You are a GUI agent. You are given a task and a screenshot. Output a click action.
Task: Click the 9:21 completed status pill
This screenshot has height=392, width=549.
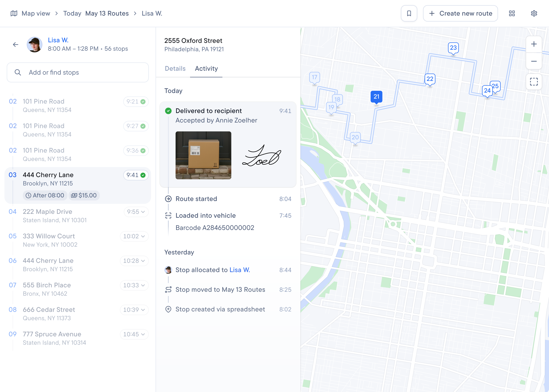click(x=136, y=102)
